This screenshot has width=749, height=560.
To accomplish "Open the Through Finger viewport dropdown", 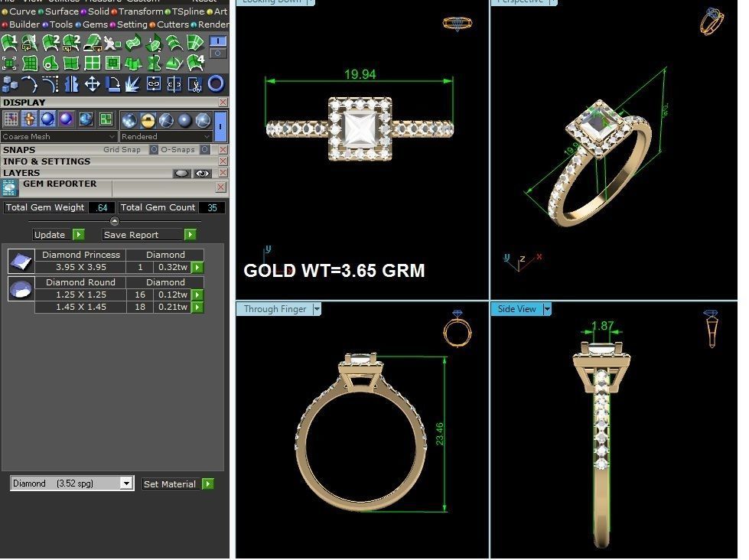I will [x=317, y=309].
